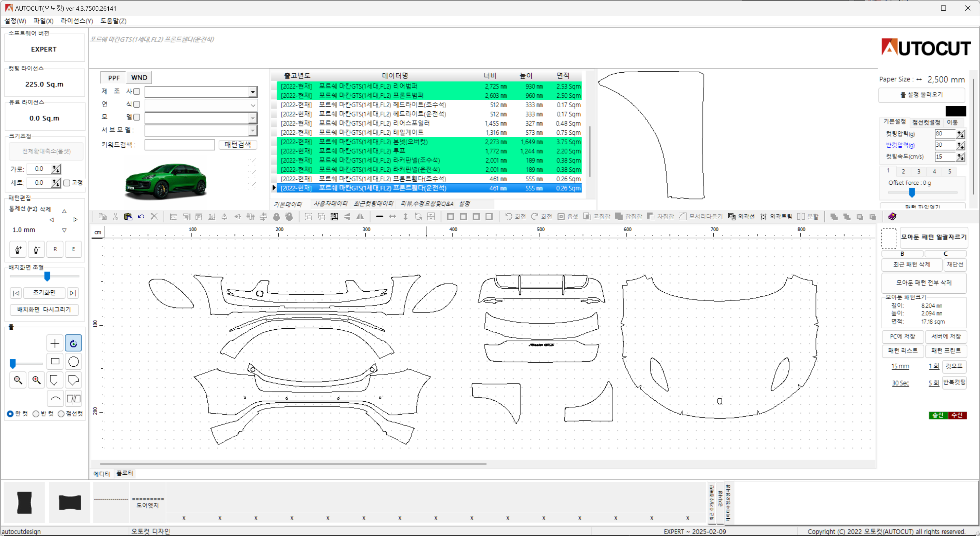Viewport: 980px width, 536px height.
Task: Click the 컷팅압력 value stepper
Action: [961, 134]
